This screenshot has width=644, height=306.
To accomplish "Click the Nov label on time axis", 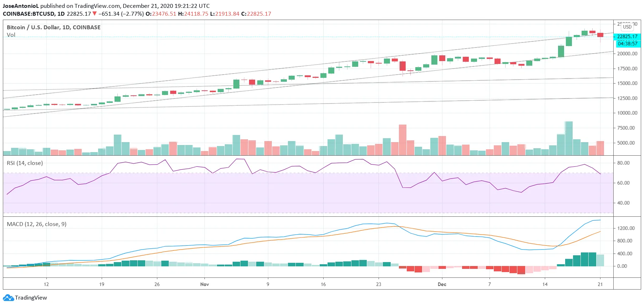I will [204, 284].
